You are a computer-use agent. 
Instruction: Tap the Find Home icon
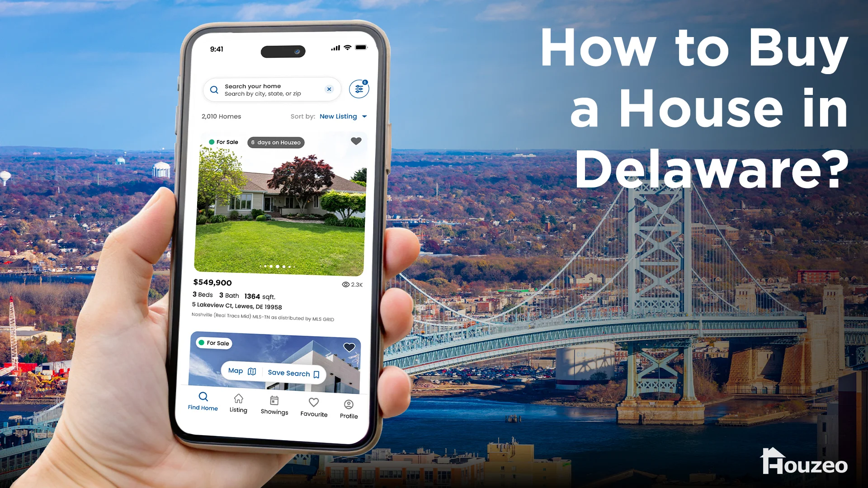pos(202,400)
